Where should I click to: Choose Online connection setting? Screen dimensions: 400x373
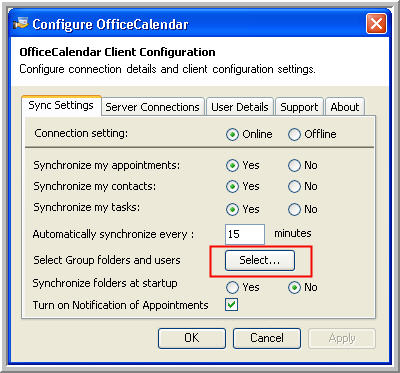tap(232, 135)
